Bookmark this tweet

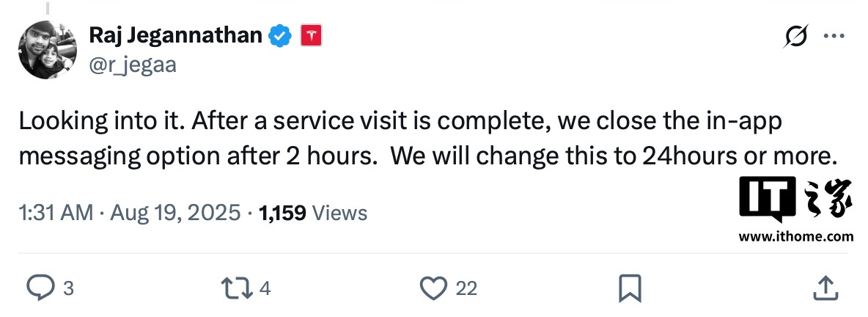(630, 288)
